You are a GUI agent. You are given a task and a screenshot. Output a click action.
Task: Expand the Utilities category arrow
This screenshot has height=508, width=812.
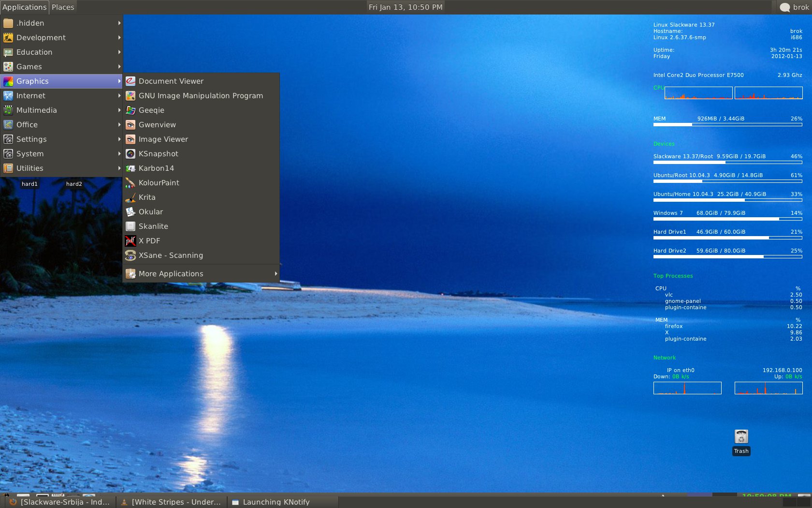click(x=119, y=168)
